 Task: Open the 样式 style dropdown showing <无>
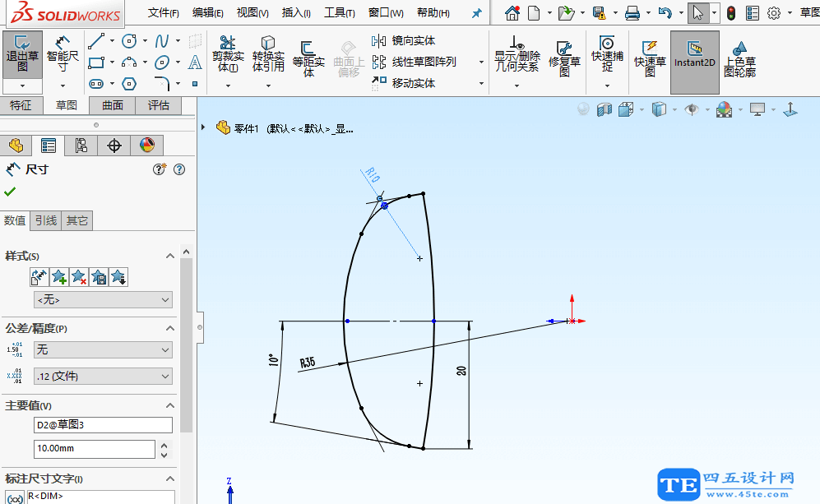pyautogui.click(x=103, y=299)
